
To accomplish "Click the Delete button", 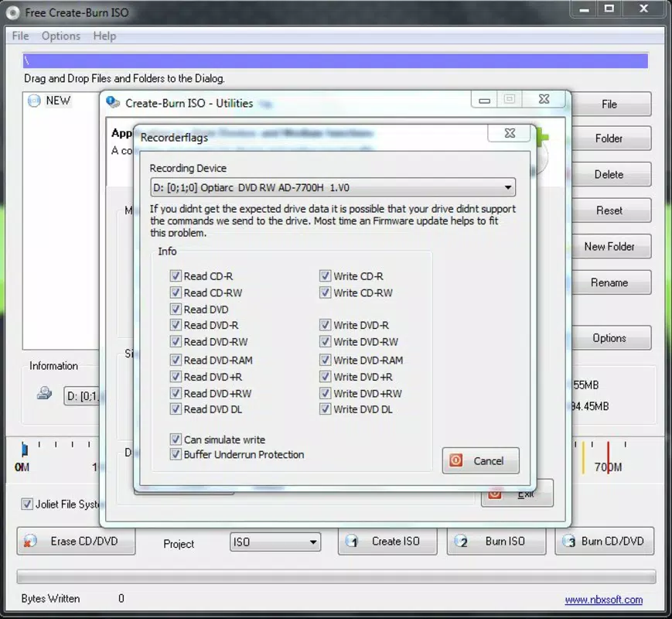I will tap(611, 174).
